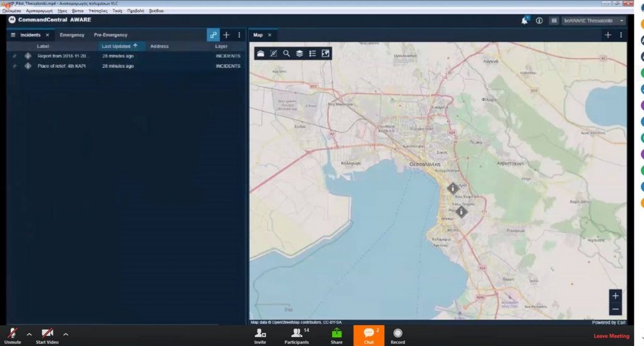Open the VLC Προβολή menu
Viewport: 644px width, 346px height.
136,11
